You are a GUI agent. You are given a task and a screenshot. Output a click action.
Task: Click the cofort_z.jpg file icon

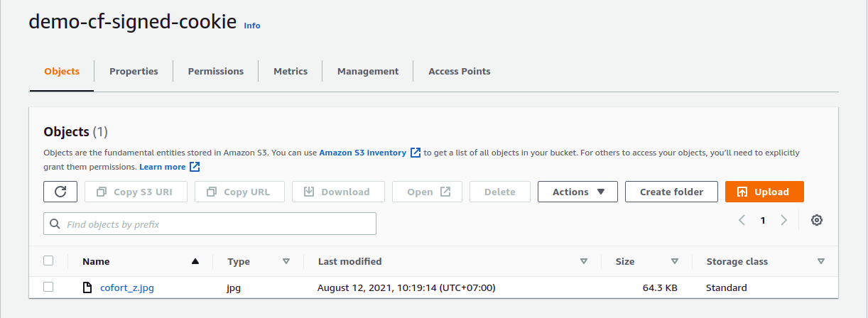(x=87, y=287)
